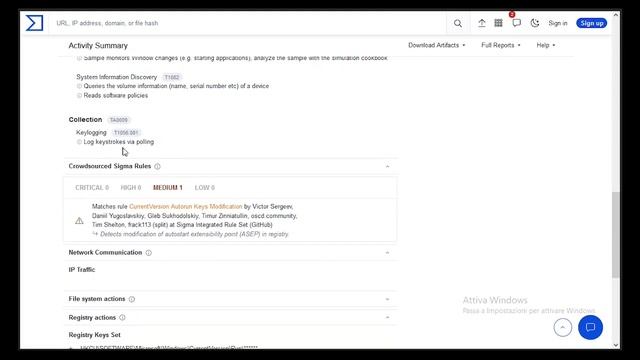Open Download Artifacts dropdown
The height and width of the screenshot is (360, 640).
point(436,45)
